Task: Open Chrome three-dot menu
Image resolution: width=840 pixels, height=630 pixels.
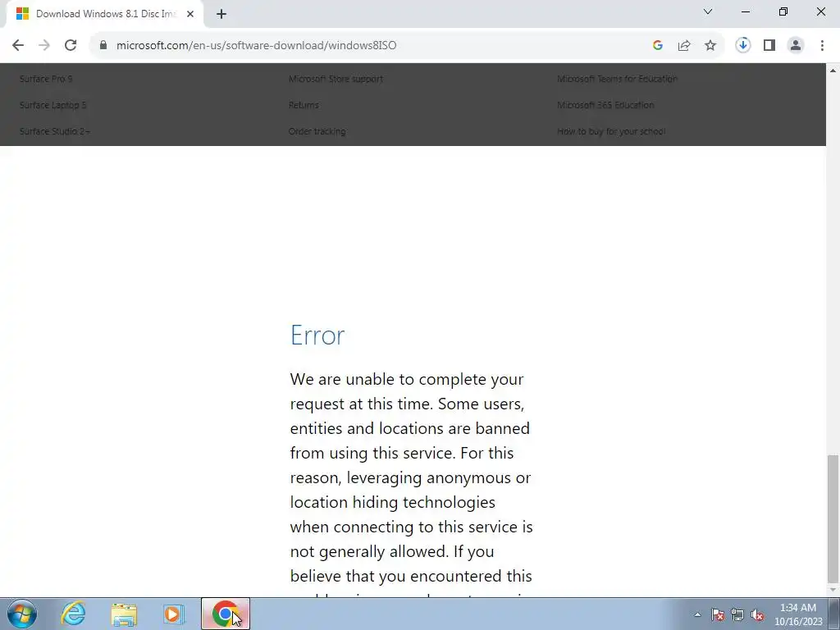Action: click(x=822, y=46)
